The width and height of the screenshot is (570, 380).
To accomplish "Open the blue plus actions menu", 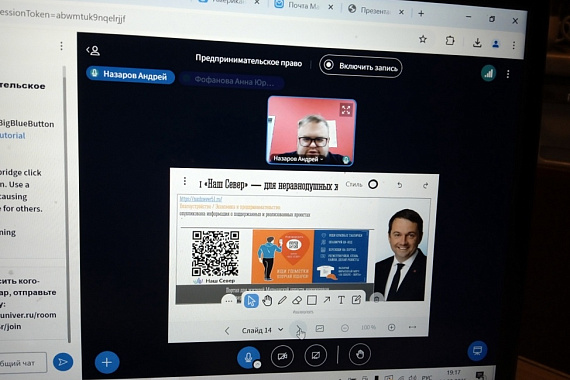I will tap(107, 362).
